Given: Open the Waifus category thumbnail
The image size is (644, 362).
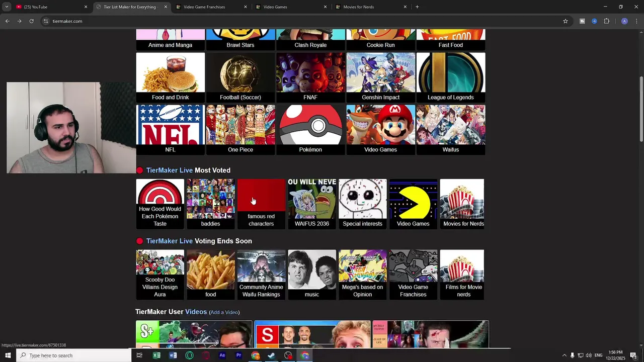Looking at the screenshot, I should (451, 130).
